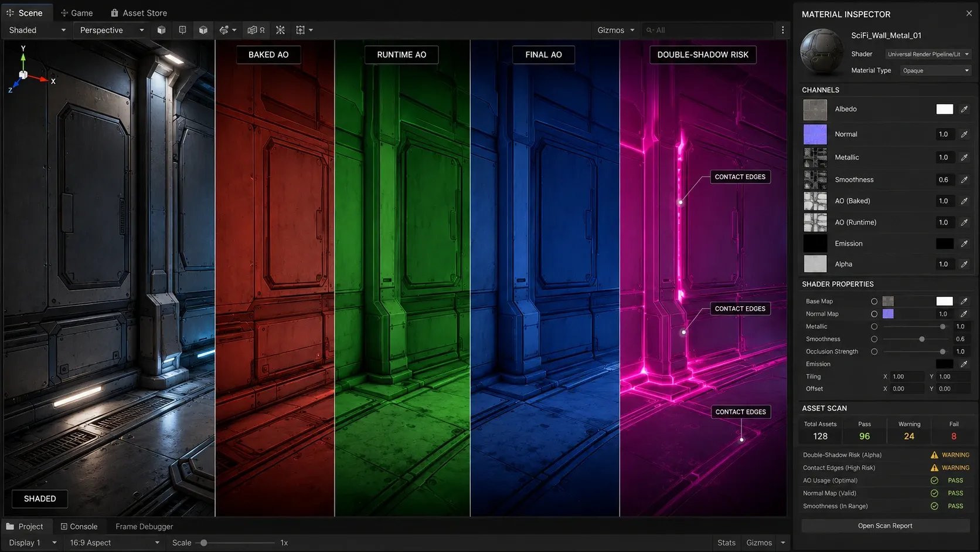Open the Shader Universal Render Pipeline dropdown

[x=928, y=54]
